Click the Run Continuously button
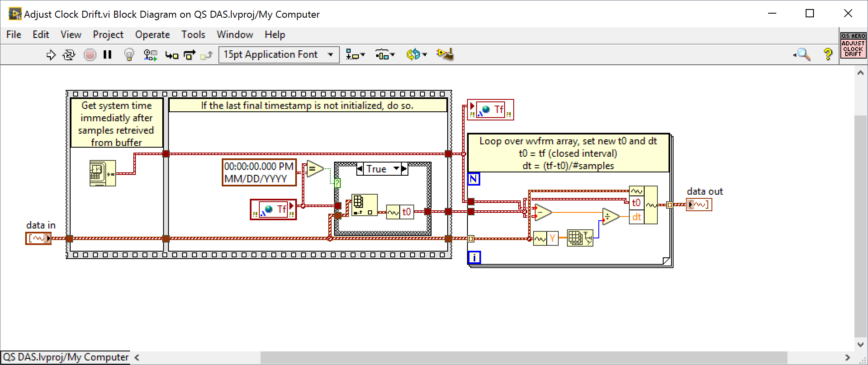 coord(69,55)
